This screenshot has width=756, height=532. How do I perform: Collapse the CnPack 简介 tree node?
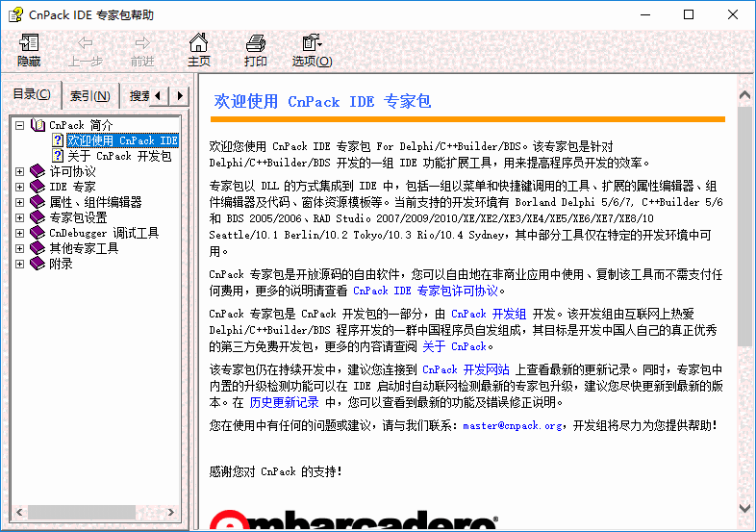tap(19, 125)
